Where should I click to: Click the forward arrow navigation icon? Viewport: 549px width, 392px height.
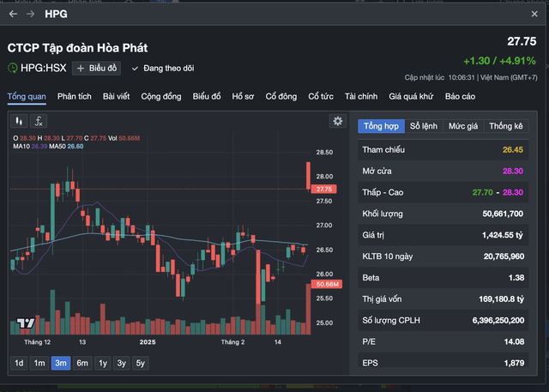(31, 15)
